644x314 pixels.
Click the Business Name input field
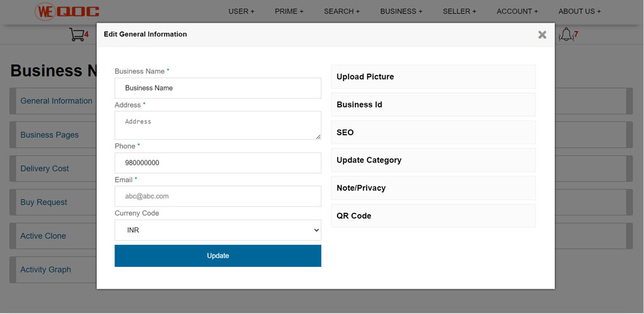tap(218, 88)
